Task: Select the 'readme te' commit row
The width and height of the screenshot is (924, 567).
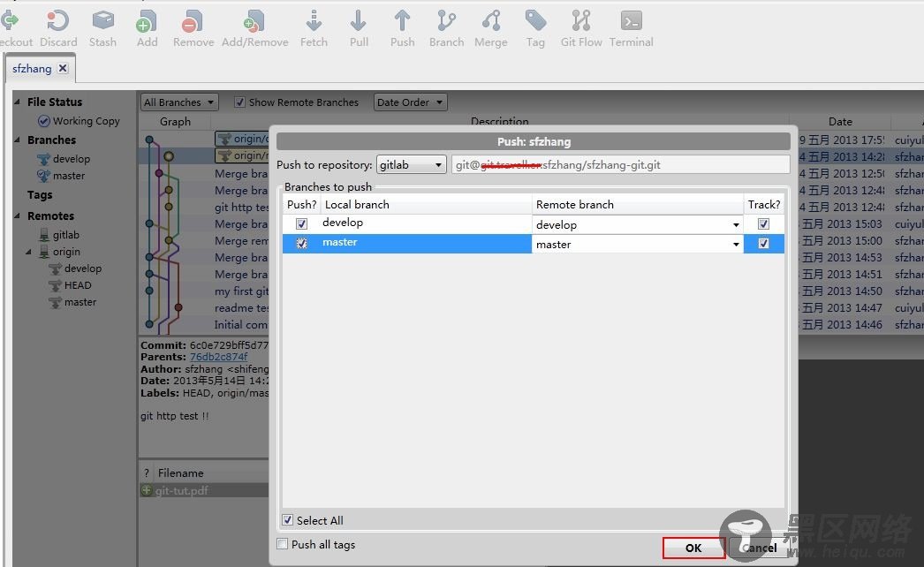Action: [x=241, y=307]
